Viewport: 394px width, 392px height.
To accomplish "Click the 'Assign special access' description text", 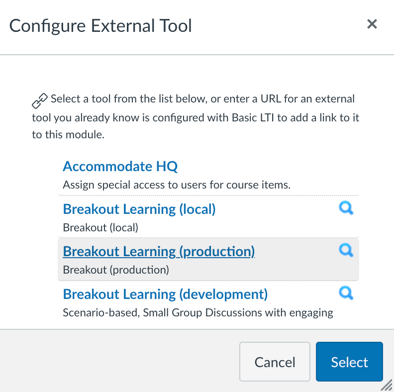I will point(177,185).
